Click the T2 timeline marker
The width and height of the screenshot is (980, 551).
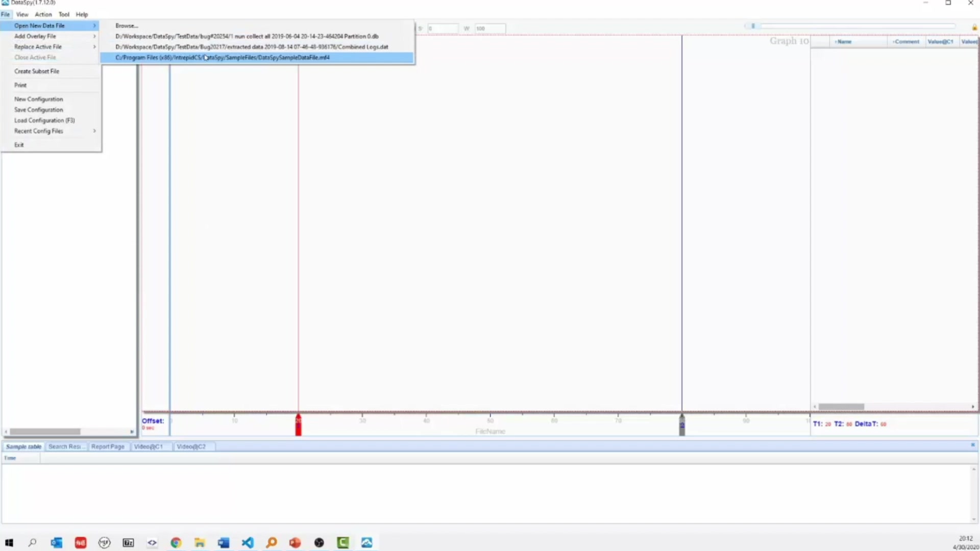point(682,425)
